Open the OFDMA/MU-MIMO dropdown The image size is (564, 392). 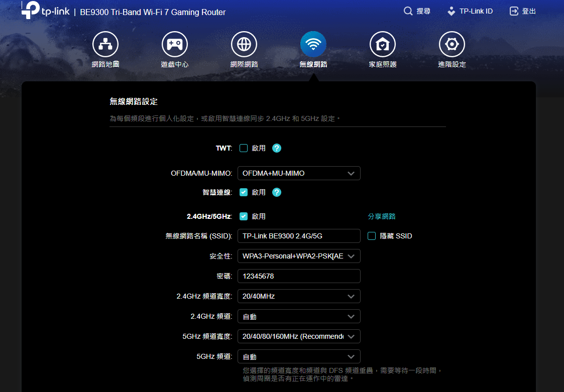[x=299, y=173]
